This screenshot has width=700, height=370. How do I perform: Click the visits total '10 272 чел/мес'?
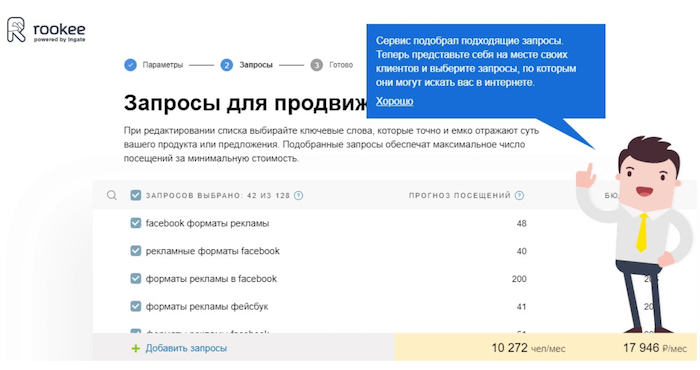[528, 348]
